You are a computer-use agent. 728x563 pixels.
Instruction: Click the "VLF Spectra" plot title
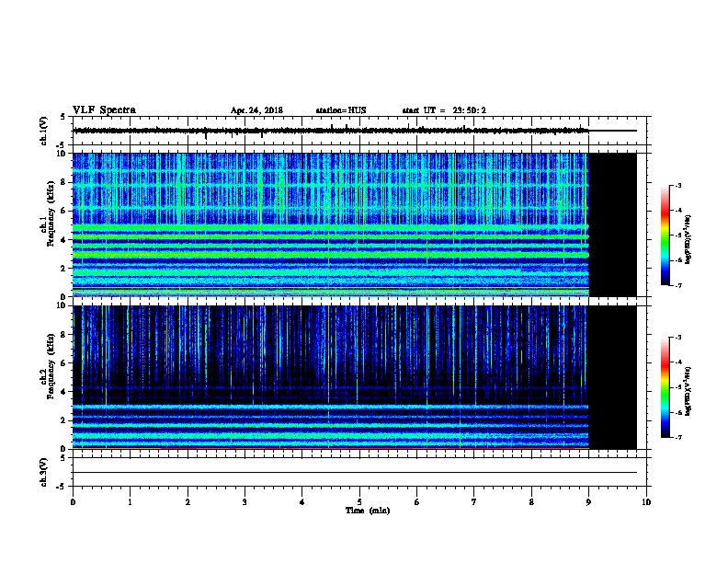[x=104, y=110]
